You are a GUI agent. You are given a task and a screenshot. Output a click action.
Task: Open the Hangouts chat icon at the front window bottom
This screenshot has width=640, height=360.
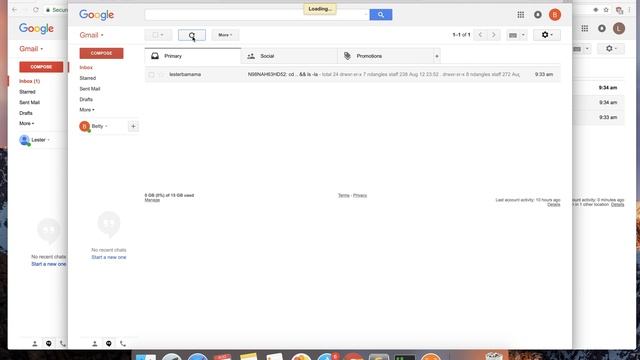coord(109,344)
